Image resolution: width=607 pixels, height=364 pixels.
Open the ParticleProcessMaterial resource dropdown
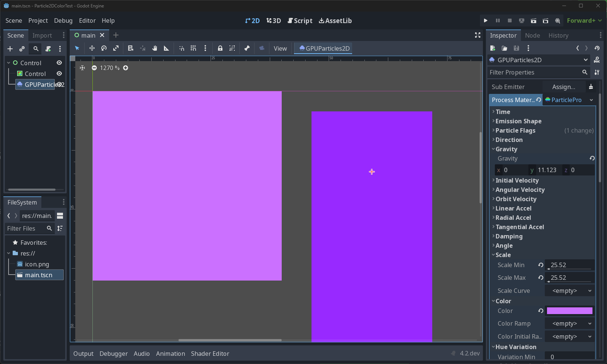591,100
